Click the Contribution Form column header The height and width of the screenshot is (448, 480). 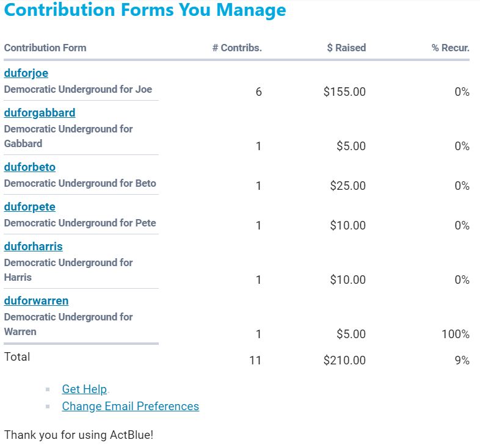pyautogui.click(x=45, y=48)
